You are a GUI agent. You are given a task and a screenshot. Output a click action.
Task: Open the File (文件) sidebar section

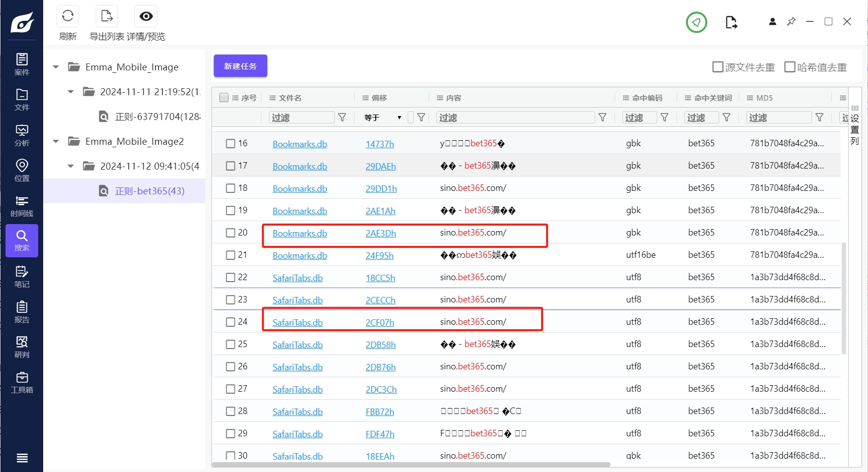[x=22, y=100]
